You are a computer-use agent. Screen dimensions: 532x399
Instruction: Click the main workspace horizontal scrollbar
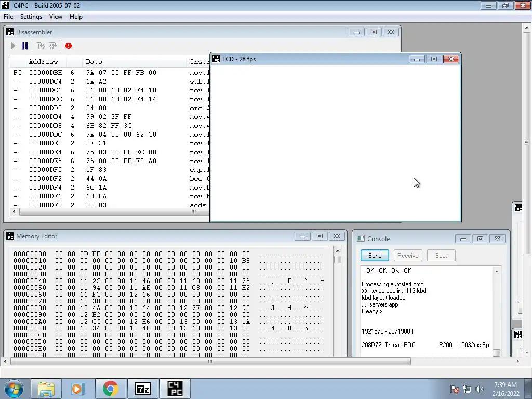210,362
